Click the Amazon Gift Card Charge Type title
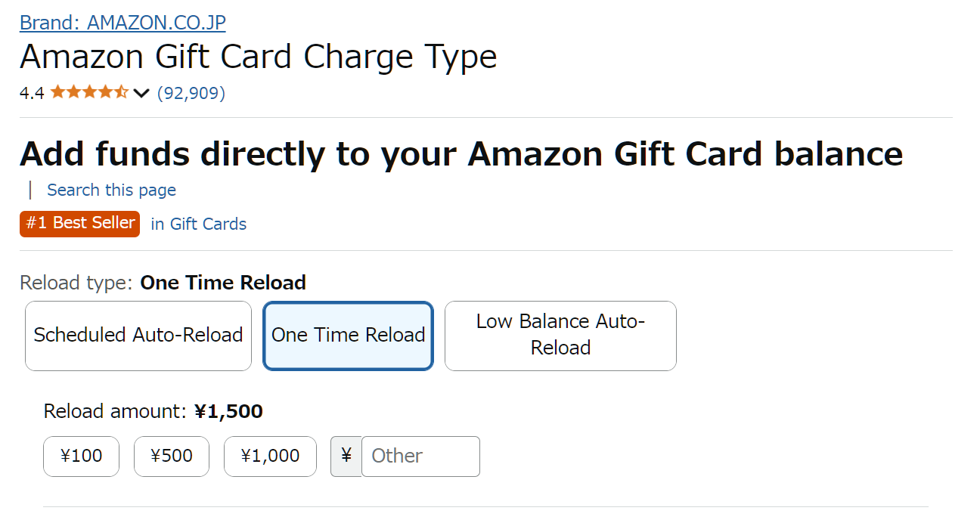The width and height of the screenshot is (980, 520). tap(259, 57)
